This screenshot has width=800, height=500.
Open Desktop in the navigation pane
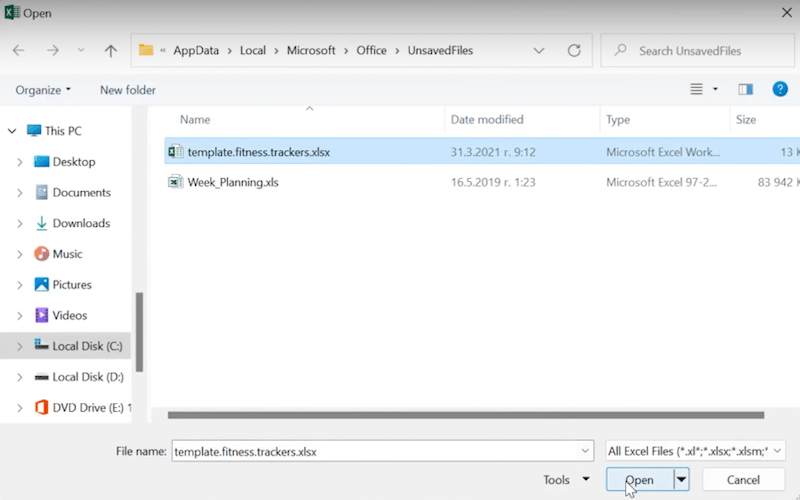(64, 162)
